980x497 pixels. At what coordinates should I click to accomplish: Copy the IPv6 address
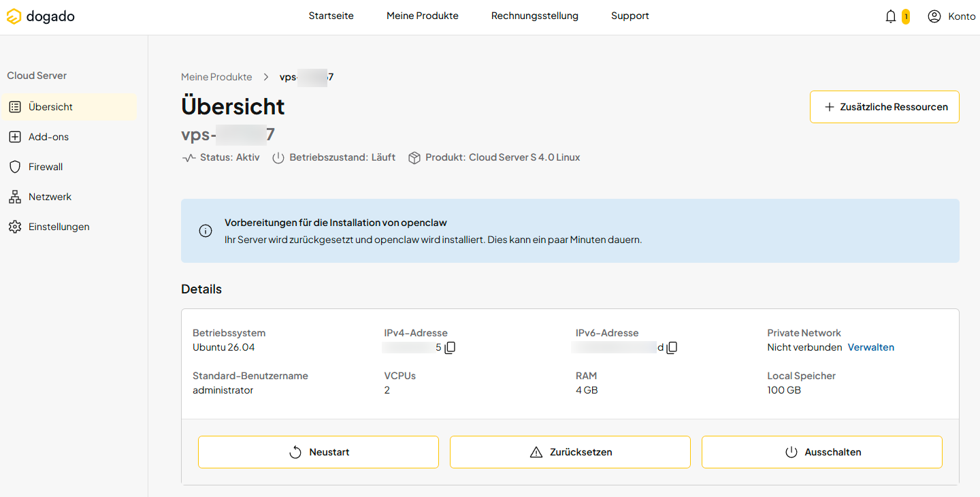click(x=672, y=348)
